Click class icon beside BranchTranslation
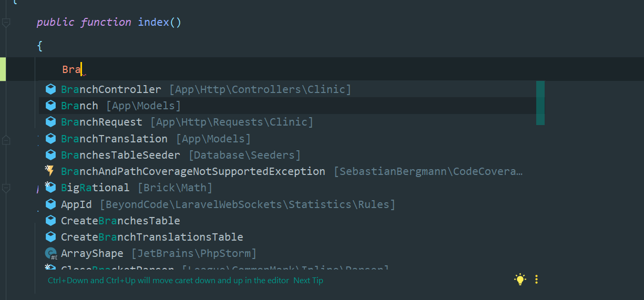644x300 pixels. tap(50, 139)
